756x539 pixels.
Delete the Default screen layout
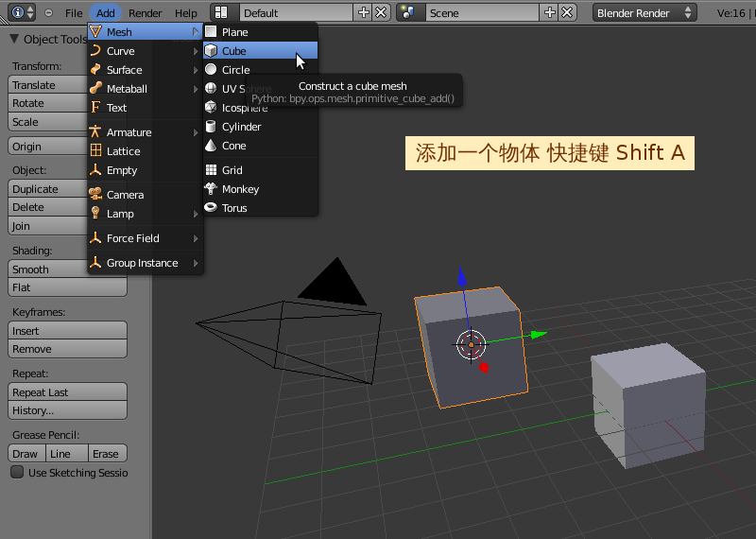click(x=382, y=13)
